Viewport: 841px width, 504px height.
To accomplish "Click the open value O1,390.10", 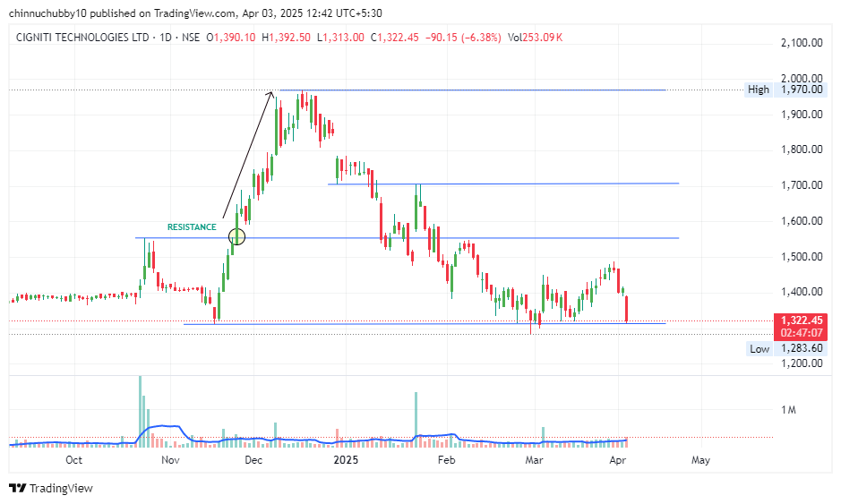I will click(231, 38).
